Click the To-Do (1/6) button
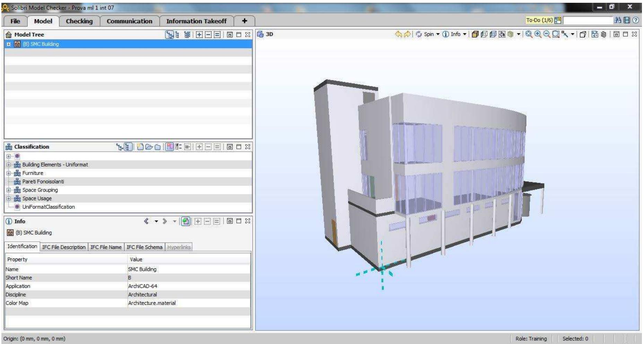The height and width of the screenshot is (344, 644). coord(539,20)
